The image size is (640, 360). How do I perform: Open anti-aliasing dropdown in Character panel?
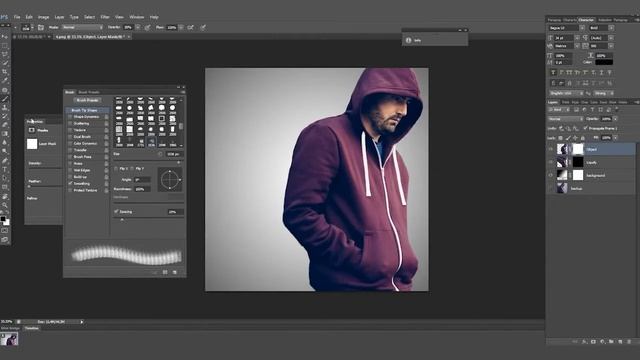click(x=603, y=93)
